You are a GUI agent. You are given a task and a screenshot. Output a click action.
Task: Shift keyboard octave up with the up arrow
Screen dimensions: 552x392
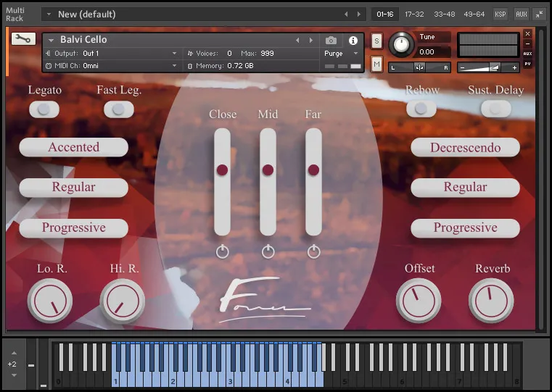14,353
